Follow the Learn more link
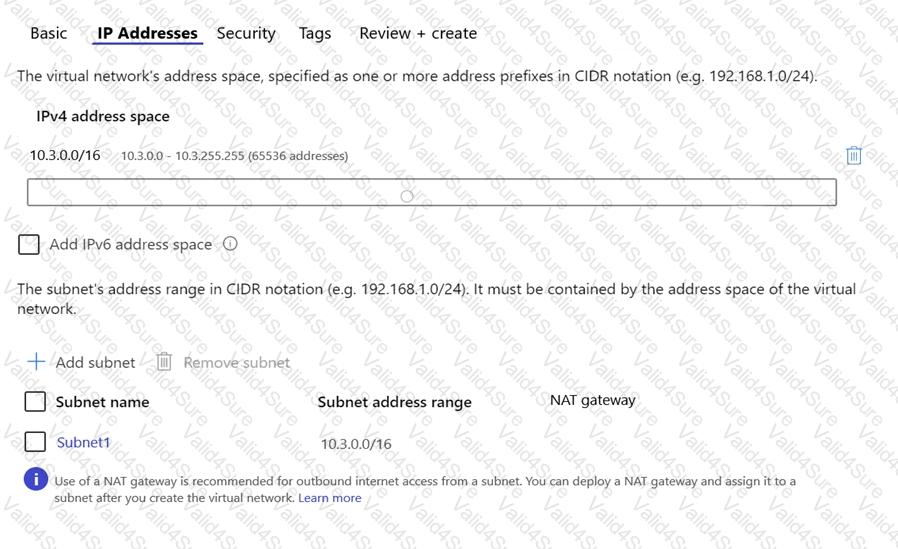 329,498
